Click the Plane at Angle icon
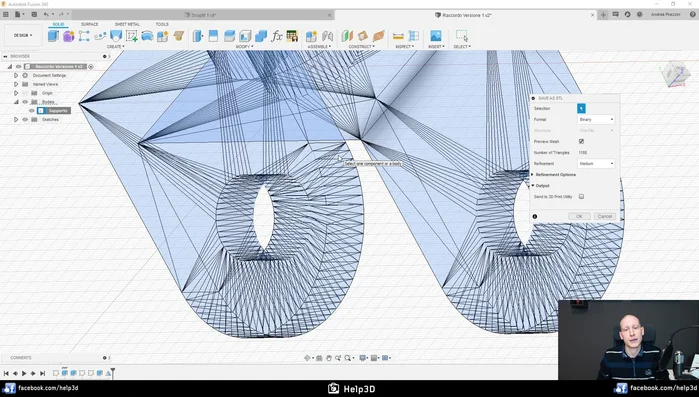This screenshot has height=397, width=699. coord(363,36)
